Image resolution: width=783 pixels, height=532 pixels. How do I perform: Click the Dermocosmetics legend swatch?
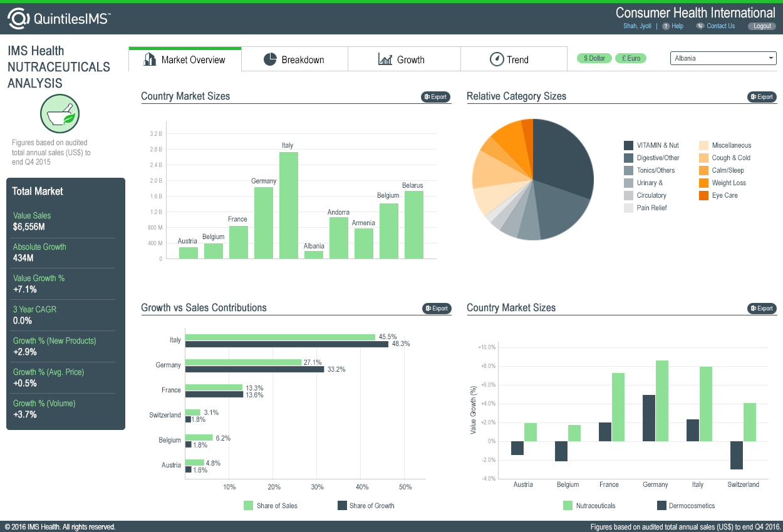point(661,506)
